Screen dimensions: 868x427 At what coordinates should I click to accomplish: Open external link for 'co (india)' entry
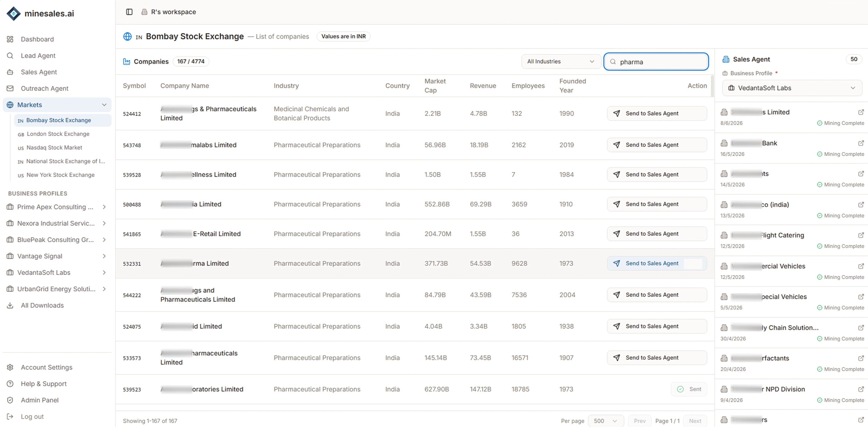tap(861, 205)
